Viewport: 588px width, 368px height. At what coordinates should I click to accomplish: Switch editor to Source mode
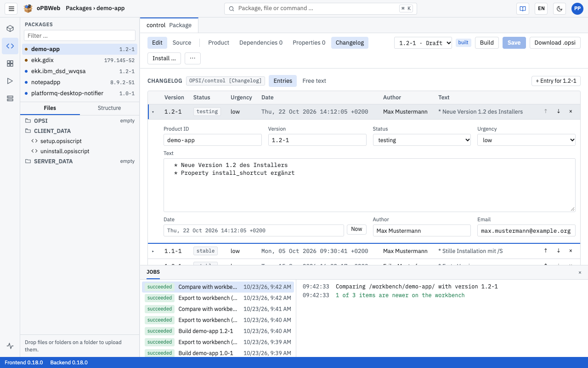pos(182,43)
